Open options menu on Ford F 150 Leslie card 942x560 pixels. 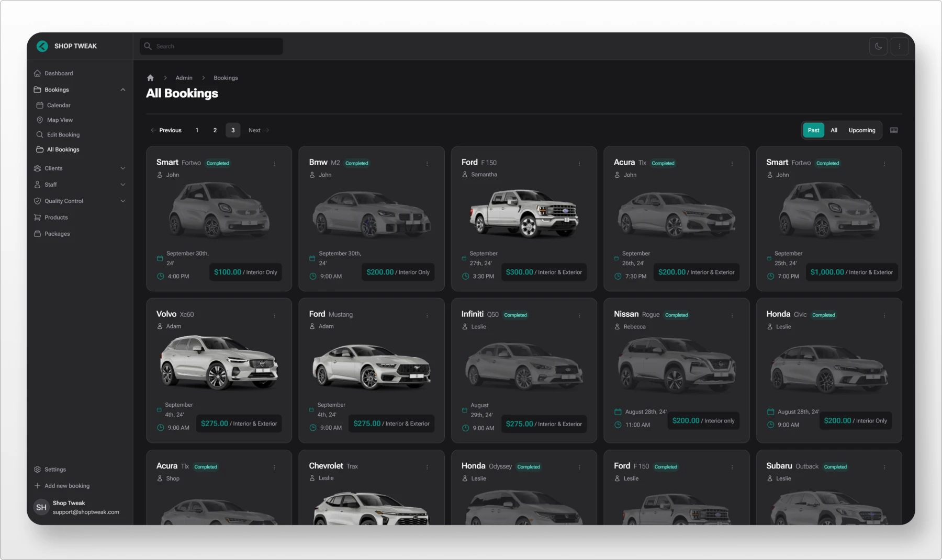(x=732, y=467)
